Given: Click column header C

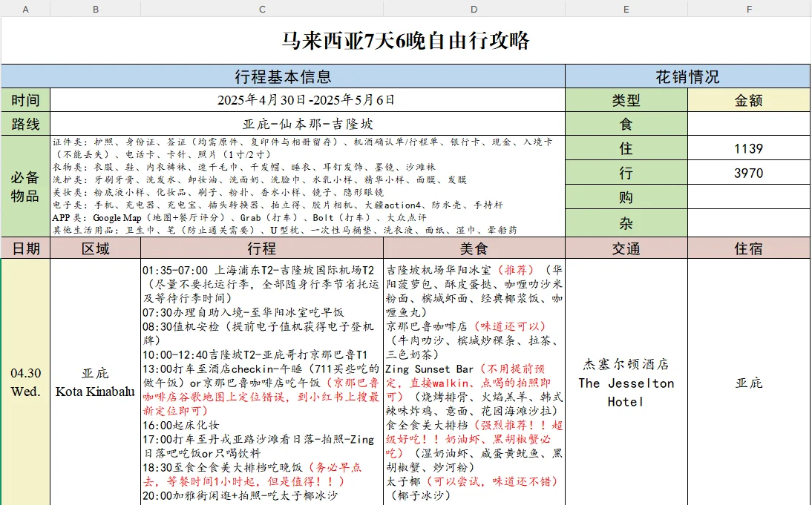Looking at the screenshot, I should coord(261,8).
